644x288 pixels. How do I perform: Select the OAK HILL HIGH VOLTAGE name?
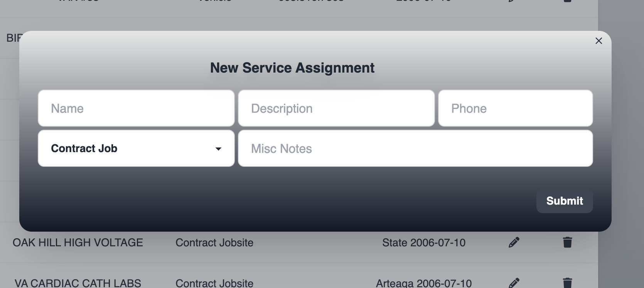point(78,242)
